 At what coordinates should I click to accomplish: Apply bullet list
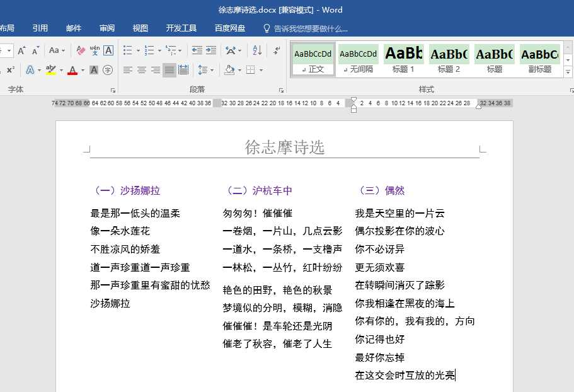(x=127, y=50)
